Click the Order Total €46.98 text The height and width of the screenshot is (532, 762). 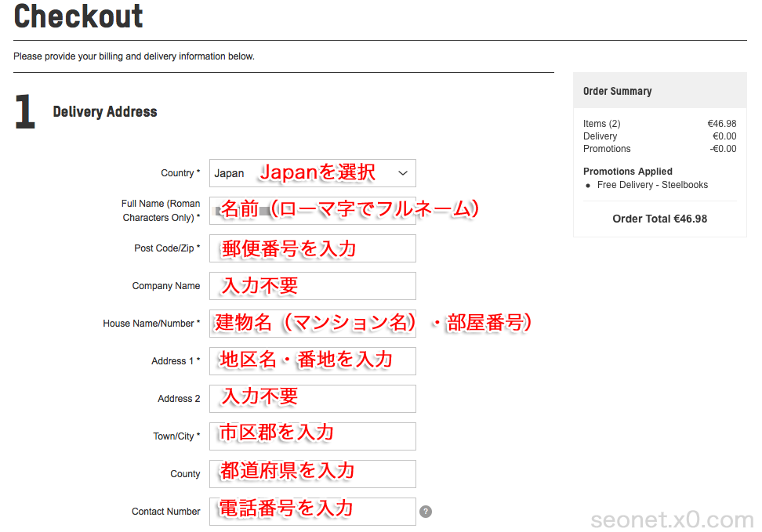click(659, 219)
